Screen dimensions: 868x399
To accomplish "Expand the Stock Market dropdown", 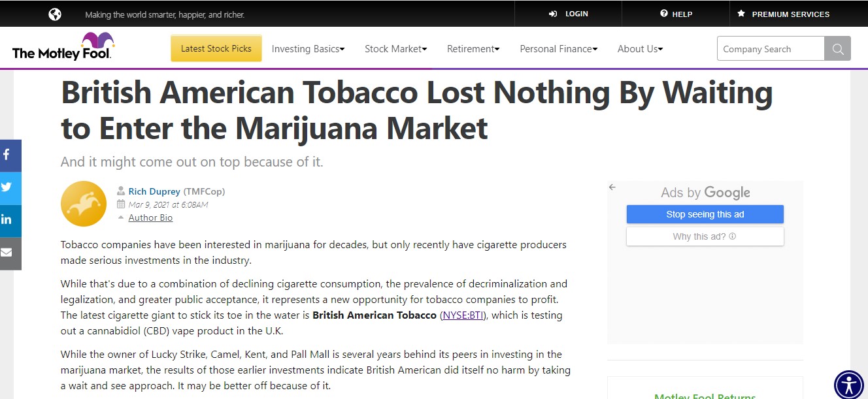I will coord(395,49).
